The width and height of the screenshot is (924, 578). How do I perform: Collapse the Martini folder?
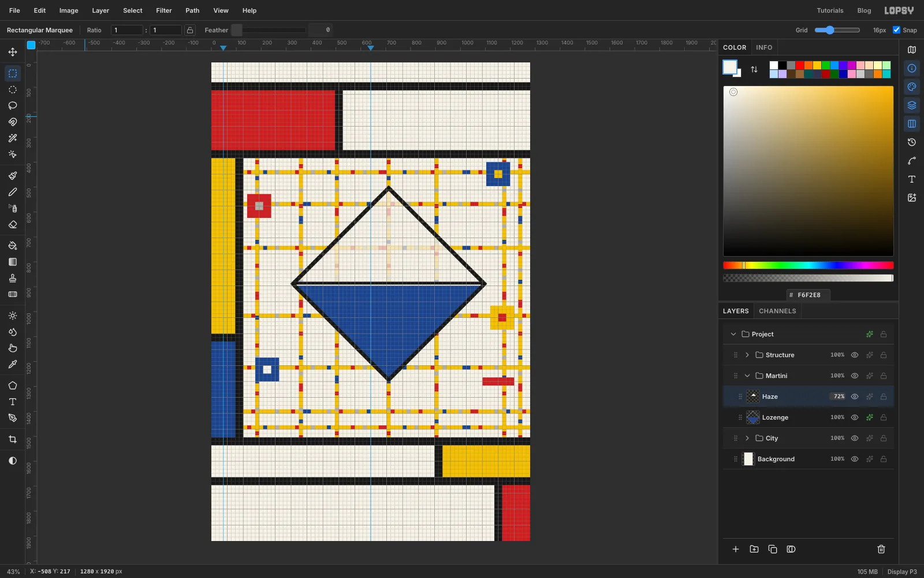747,376
